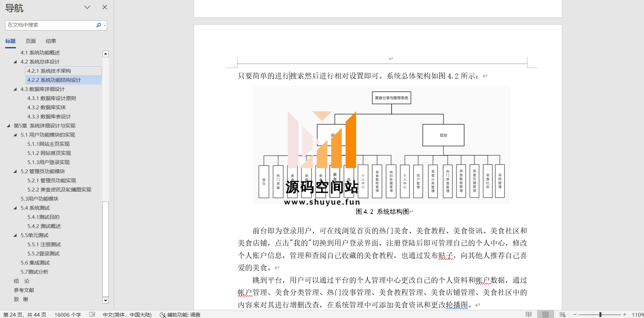Viewport: 644px width, 318px height.
Task: Collapse the 5.4 系统测试 heading
Action: click(x=15, y=208)
